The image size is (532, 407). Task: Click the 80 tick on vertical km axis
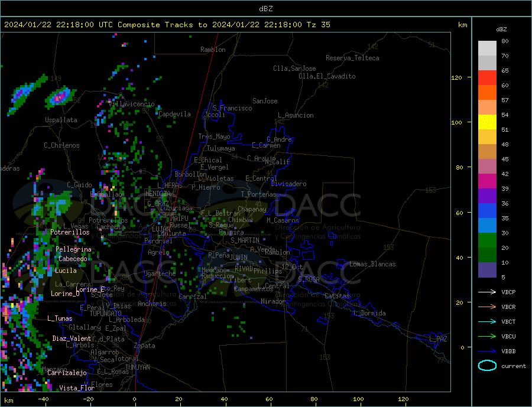point(459,167)
